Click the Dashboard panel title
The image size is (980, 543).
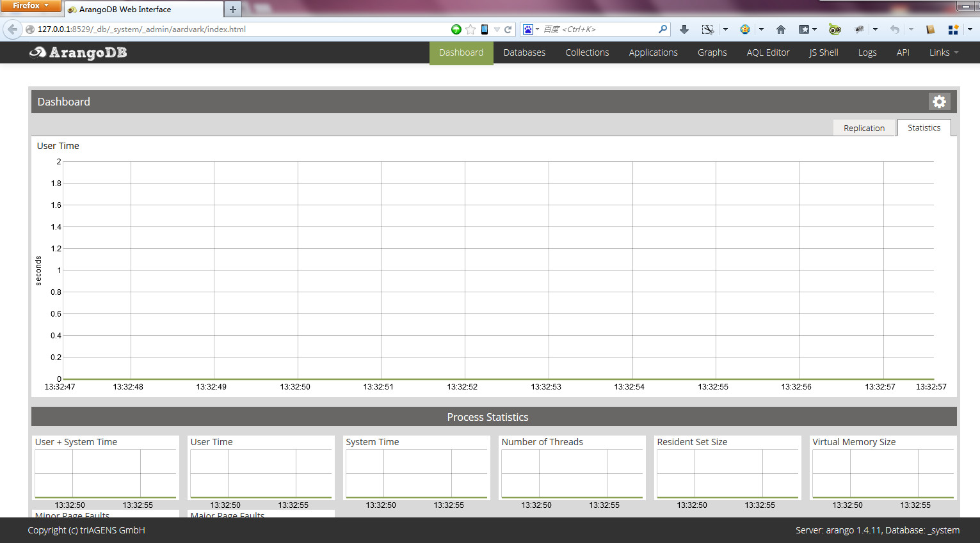(64, 102)
